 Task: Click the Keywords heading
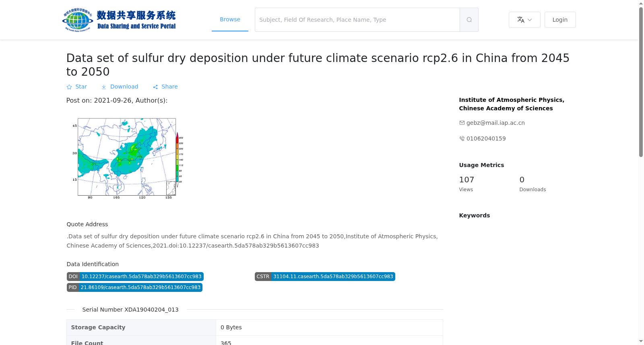point(475,215)
